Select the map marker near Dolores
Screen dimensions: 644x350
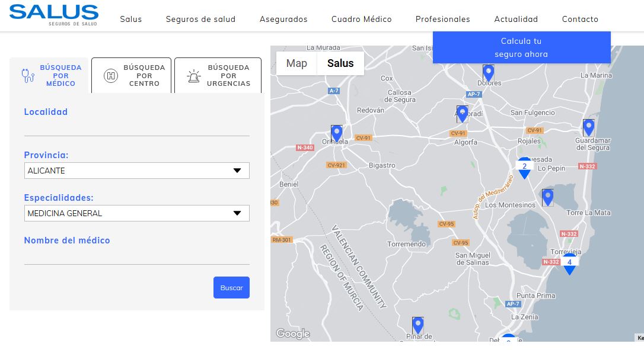[x=488, y=72]
